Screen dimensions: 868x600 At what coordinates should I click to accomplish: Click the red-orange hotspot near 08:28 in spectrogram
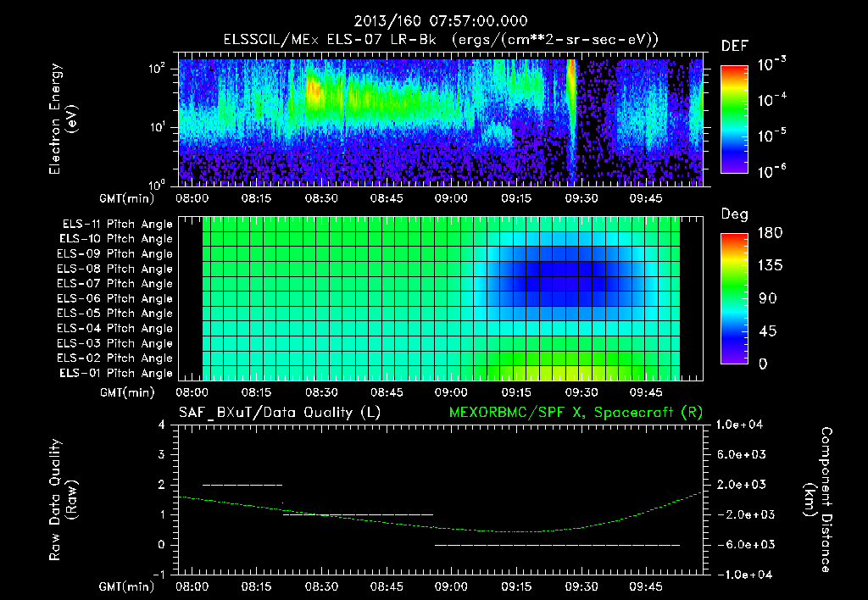314,90
